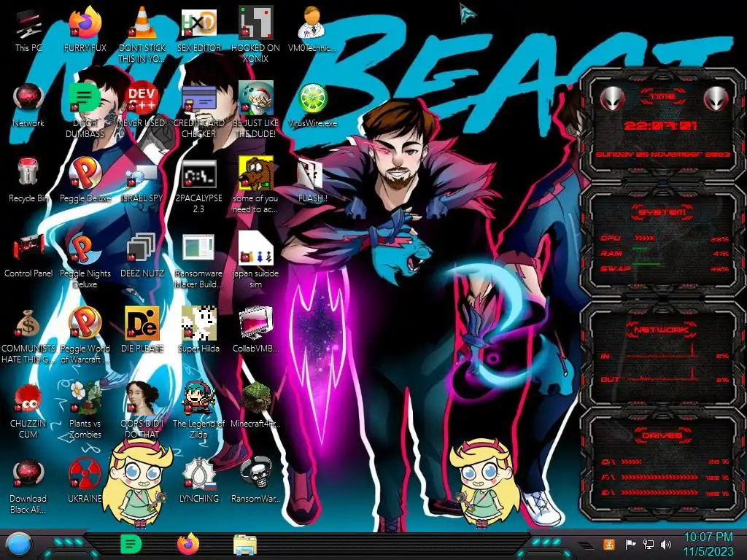The width and height of the screenshot is (747, 560).
Task: Open File Explorer from the taskbar
Action: (245, 545)
